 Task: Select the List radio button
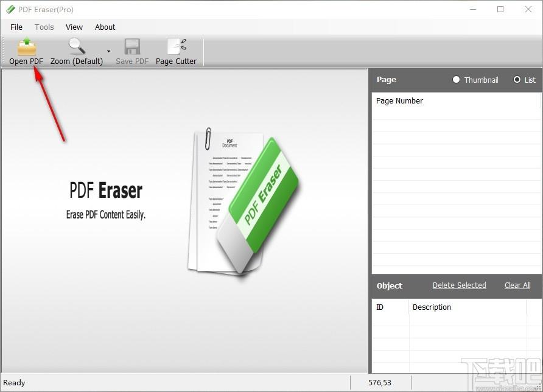517,80
